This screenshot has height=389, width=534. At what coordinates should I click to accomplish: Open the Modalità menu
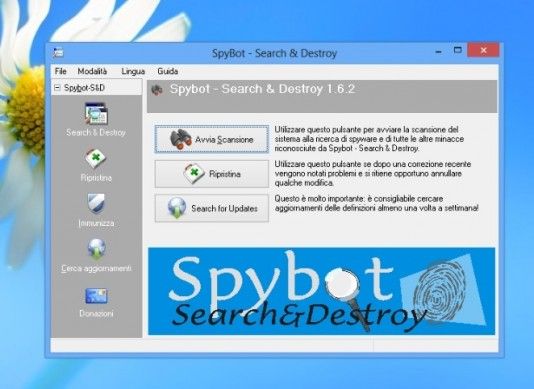tap(92, 71)
